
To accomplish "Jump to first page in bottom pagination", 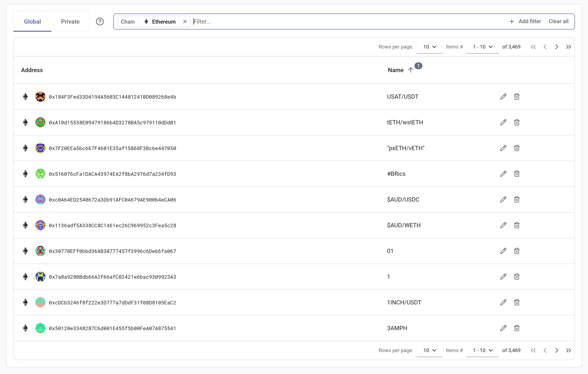I will 533,350.
